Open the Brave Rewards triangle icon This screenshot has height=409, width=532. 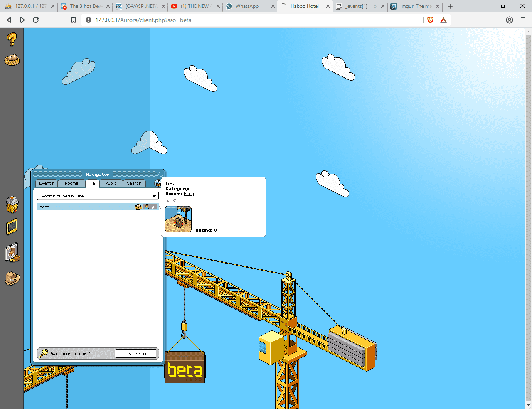(x=443, y=20)
